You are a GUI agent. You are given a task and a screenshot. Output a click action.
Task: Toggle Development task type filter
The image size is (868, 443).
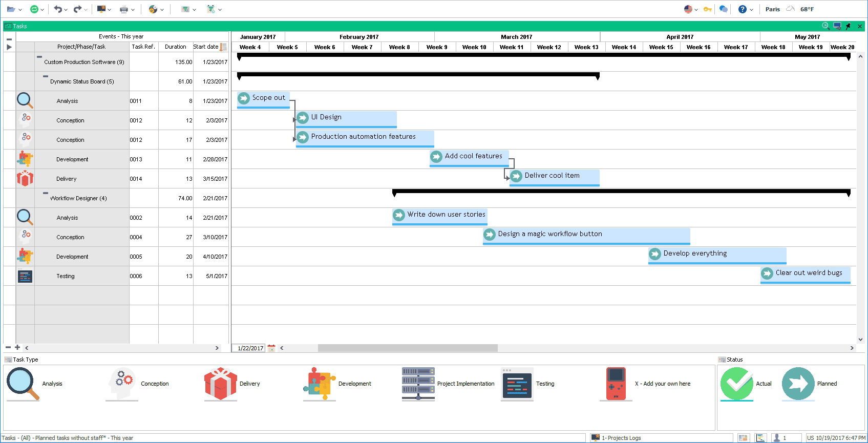pos(320,384)
